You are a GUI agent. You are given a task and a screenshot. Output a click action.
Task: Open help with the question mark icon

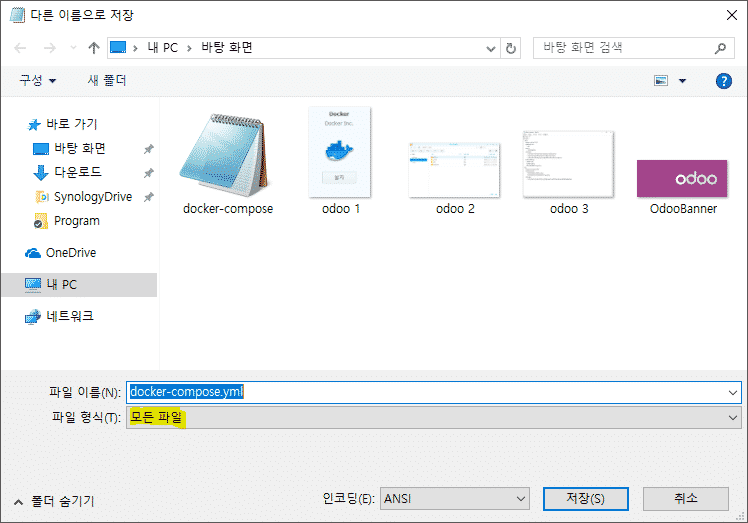[724, 81]
